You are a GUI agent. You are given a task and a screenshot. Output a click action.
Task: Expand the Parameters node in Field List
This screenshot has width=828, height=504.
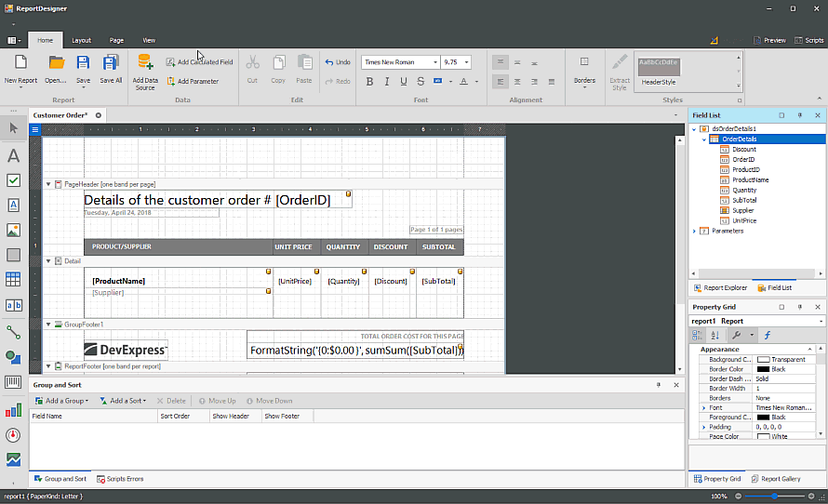point(693,231)
